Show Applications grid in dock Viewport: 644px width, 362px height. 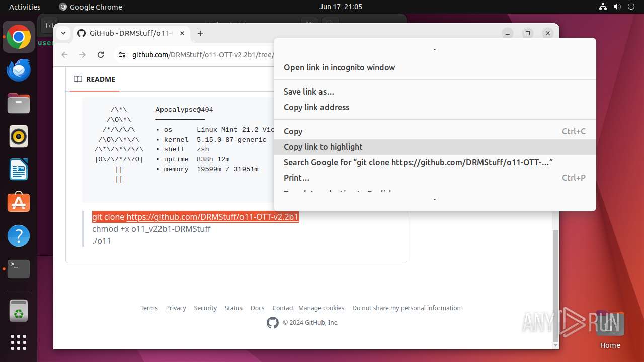19,342
